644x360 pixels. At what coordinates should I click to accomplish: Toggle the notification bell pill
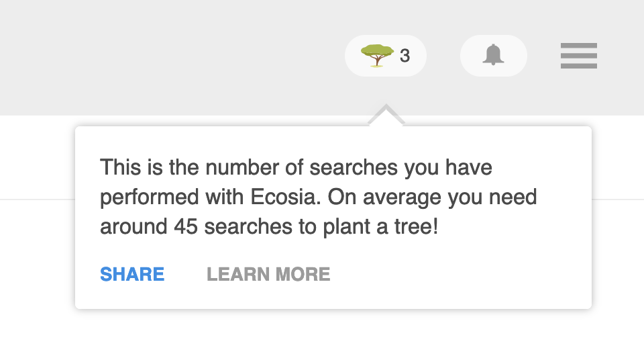pyautogui.click(x=493, y=56)
